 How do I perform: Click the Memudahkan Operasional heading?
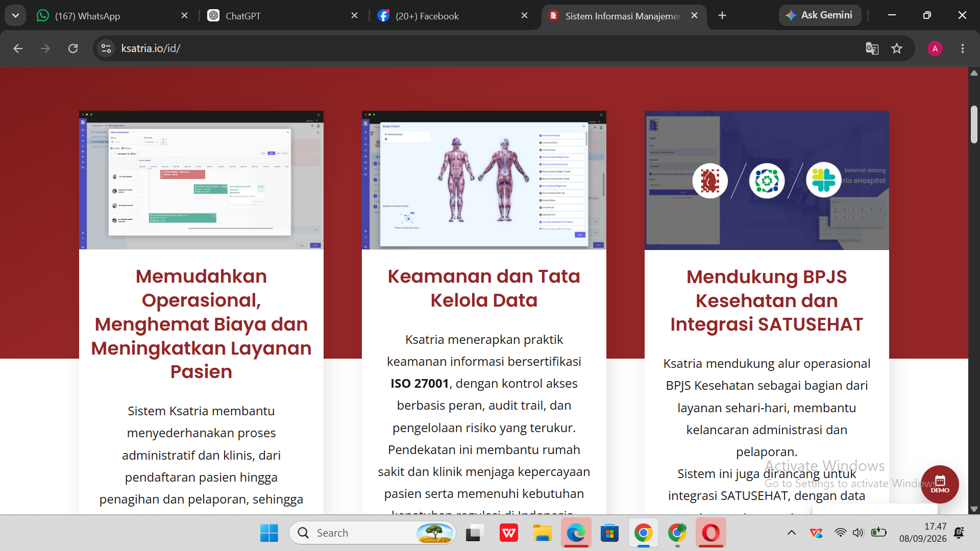pos(201,324)
